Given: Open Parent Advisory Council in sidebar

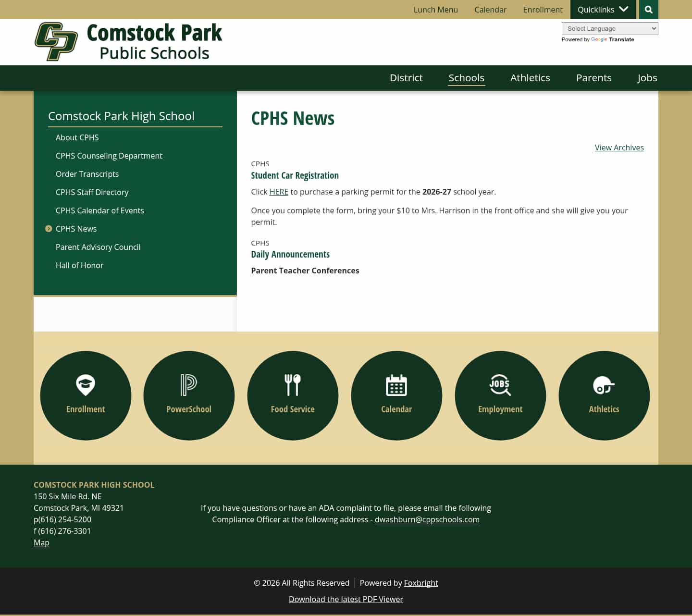Looking at the screenshot, I should (x=98, y=247).
